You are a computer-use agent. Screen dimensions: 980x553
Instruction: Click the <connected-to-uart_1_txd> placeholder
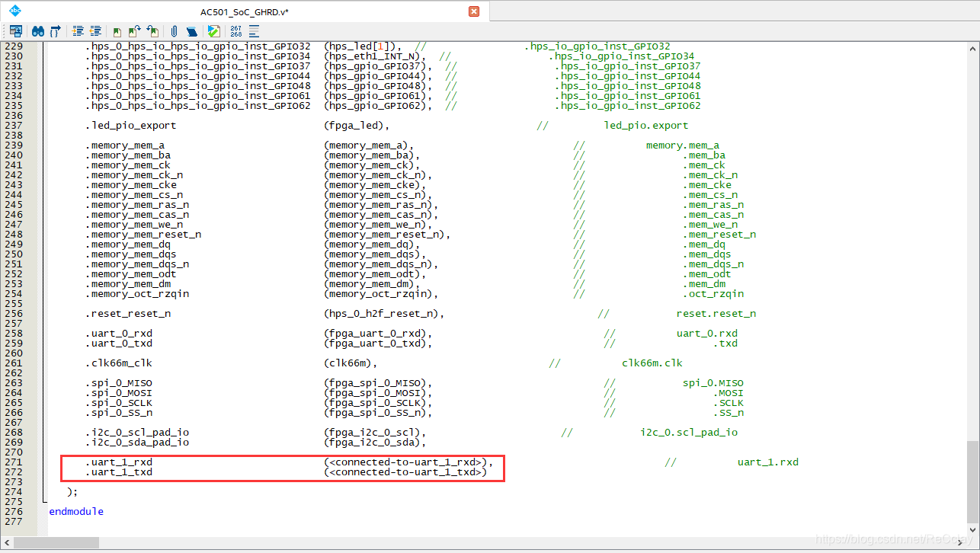coord(405,471)
